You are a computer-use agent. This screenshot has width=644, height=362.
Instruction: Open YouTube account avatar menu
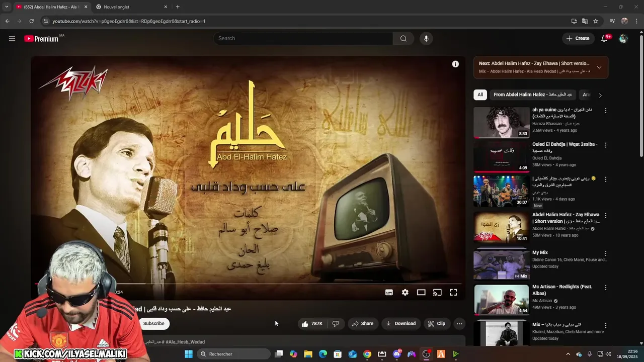point(623,38)
